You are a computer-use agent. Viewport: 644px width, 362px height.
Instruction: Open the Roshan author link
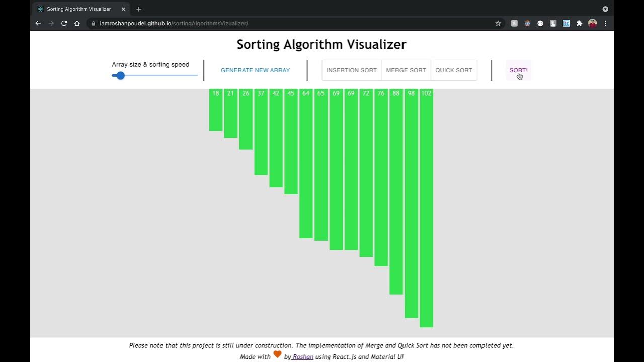point(303,357)
